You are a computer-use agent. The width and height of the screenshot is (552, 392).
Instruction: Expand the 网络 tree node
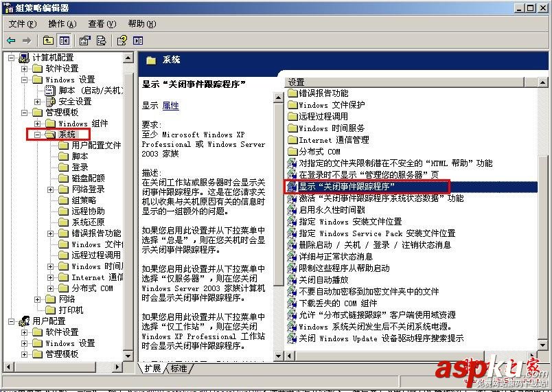(37, 299)
